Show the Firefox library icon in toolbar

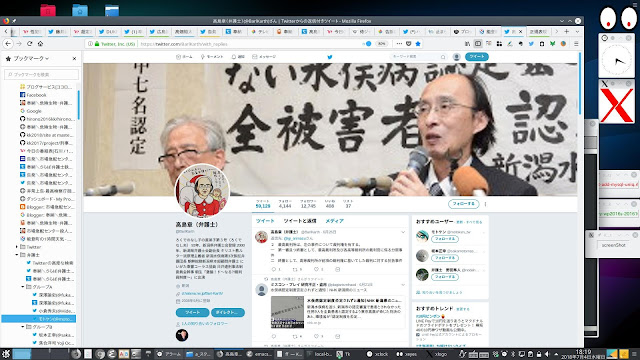pyautogui.click(x=467, y=44)
